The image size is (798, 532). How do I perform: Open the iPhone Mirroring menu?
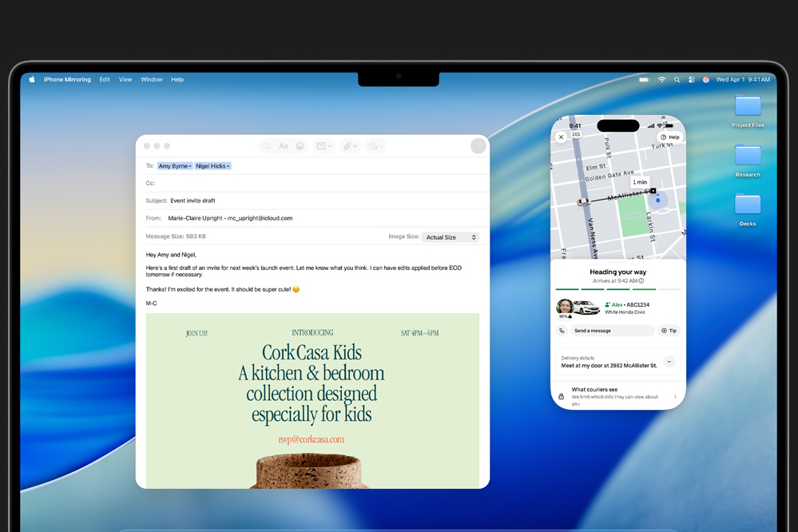(67, 79)
